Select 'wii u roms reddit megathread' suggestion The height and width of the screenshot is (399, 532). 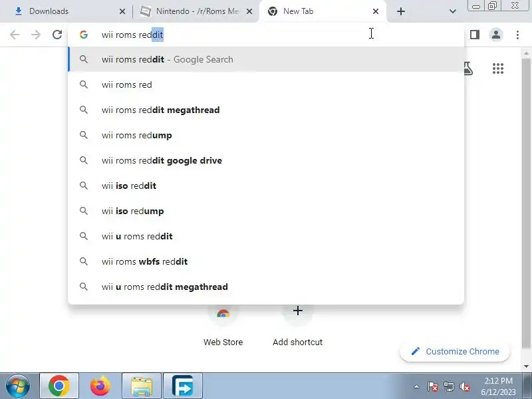(x=266, y=287)
